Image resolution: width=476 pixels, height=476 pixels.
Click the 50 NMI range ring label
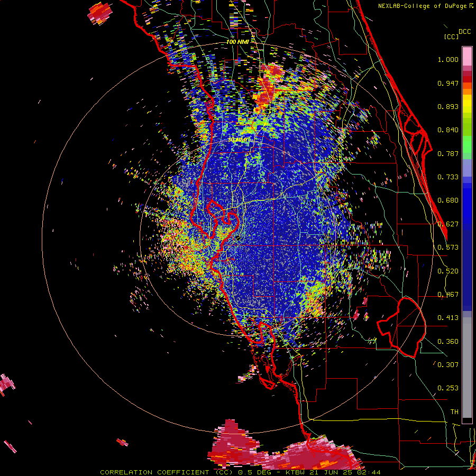237,140
